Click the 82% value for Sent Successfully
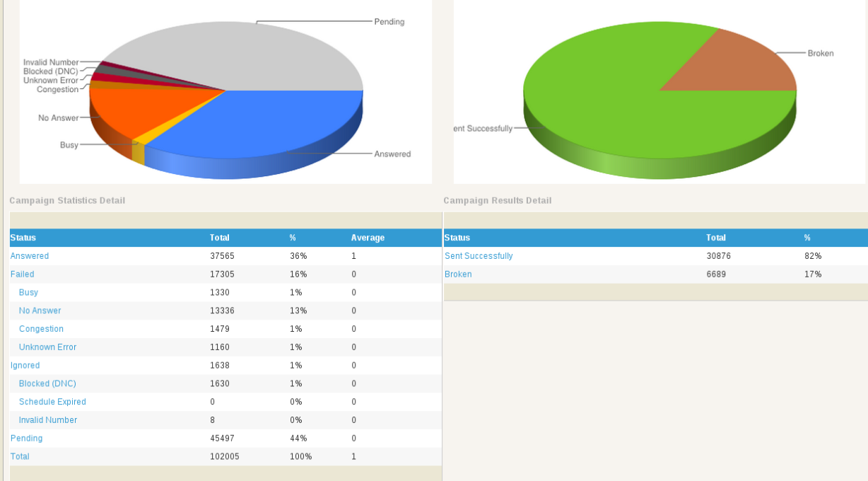The image size is (868, 481). coord(813,256)
